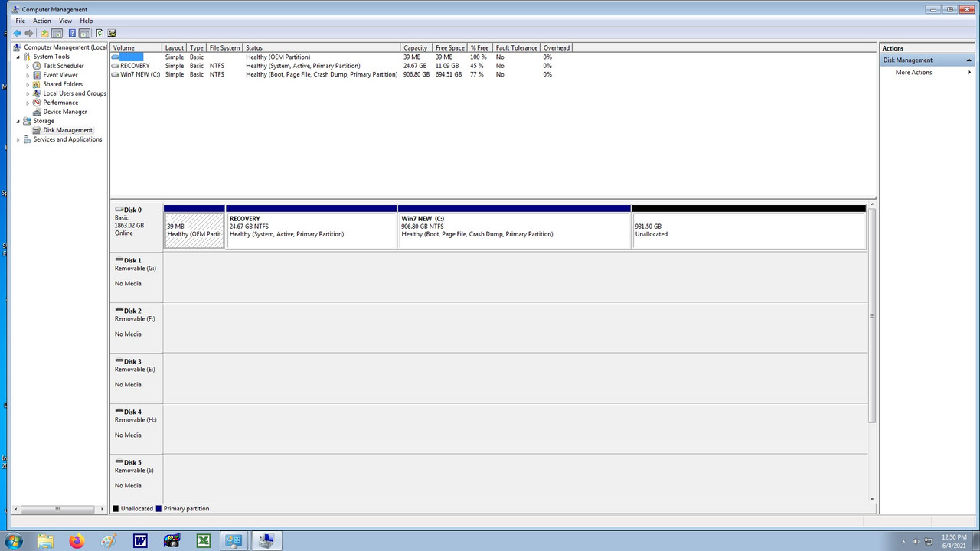The width and height of the screenshot is (980, 551).
Task: Select the Disk Management node icon
Action: click(x=36, y=130)
